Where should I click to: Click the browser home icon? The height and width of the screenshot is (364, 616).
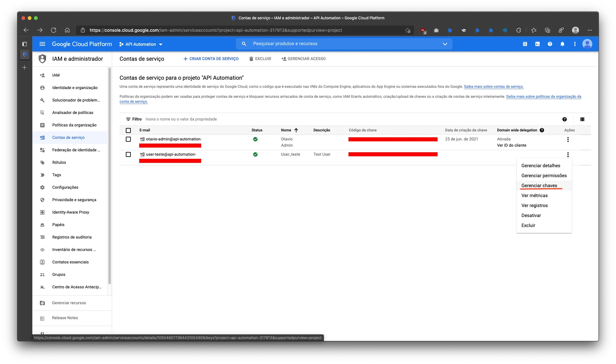coord(67,30)
